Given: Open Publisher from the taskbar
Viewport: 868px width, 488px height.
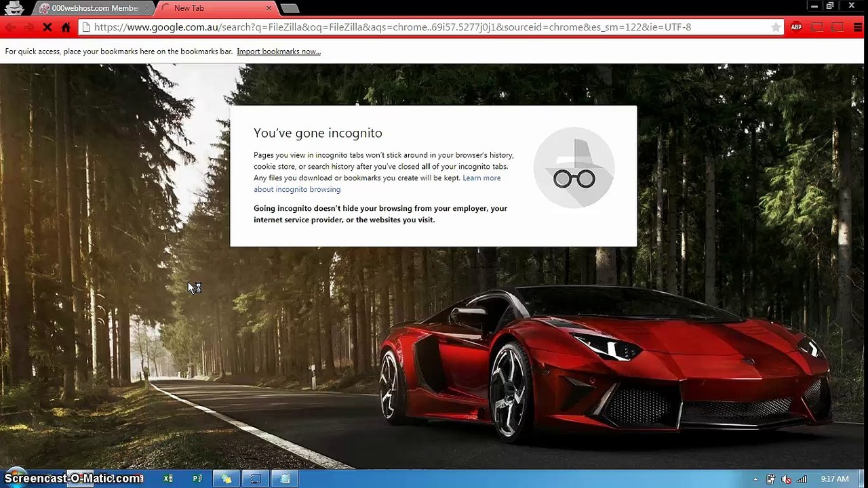Looking at the screenshot, I should click(x=197, y=479).
